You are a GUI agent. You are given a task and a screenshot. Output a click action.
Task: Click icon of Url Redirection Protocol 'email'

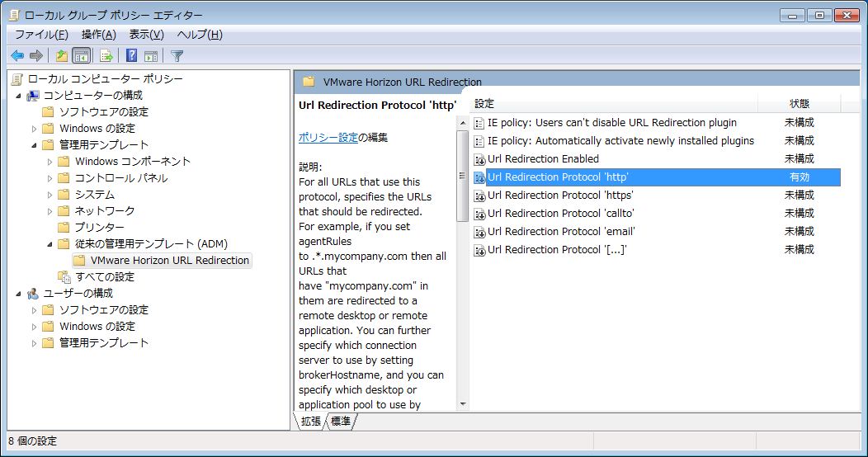[479, 233]
